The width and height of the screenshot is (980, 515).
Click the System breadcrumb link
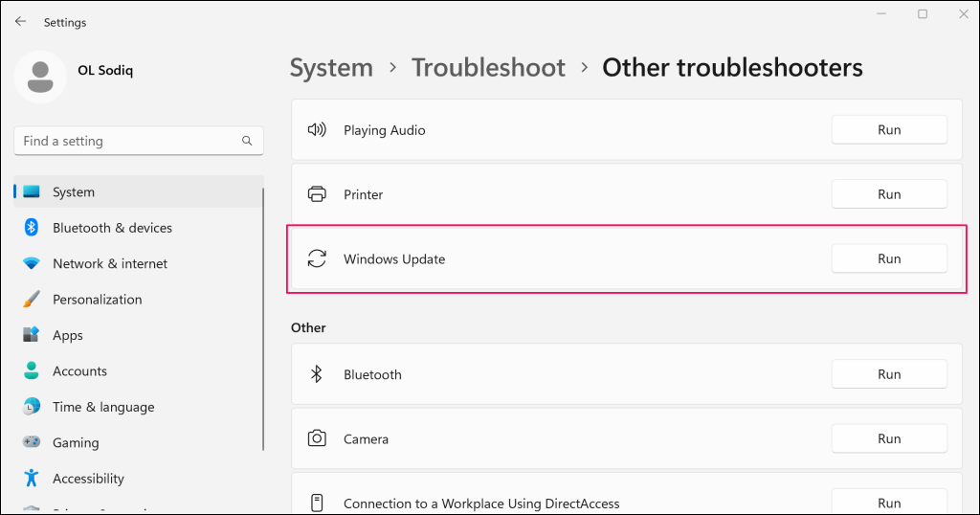tap(331, 68)
